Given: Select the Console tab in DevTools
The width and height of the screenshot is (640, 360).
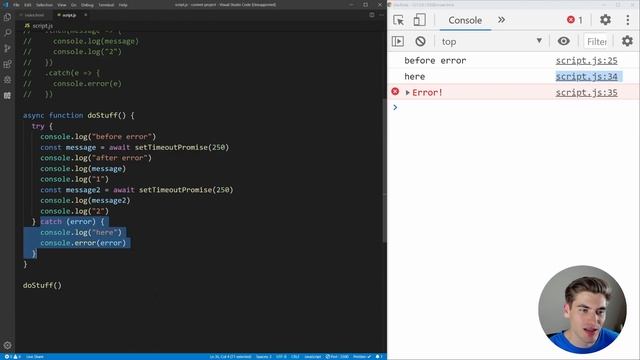Looking at the screenshot, I should [465, 20].
